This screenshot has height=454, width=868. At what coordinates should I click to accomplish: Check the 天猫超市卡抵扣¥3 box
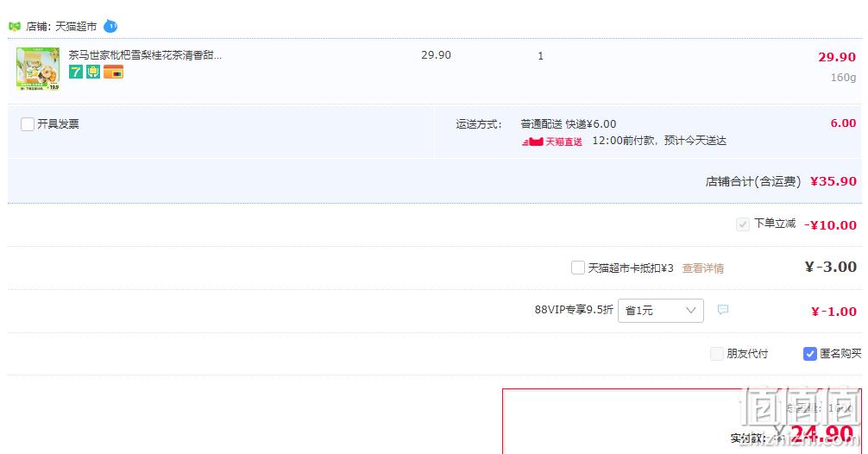point(577,268)
